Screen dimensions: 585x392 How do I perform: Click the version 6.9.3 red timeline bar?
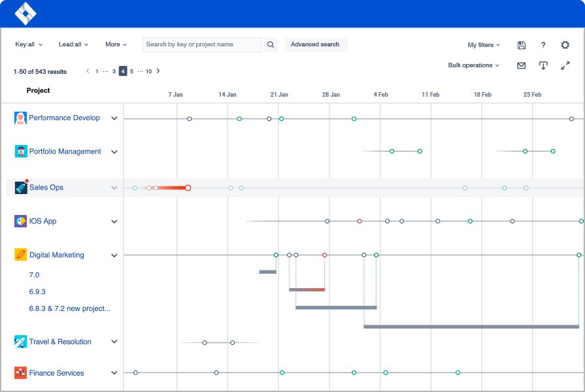click(307, 289)
